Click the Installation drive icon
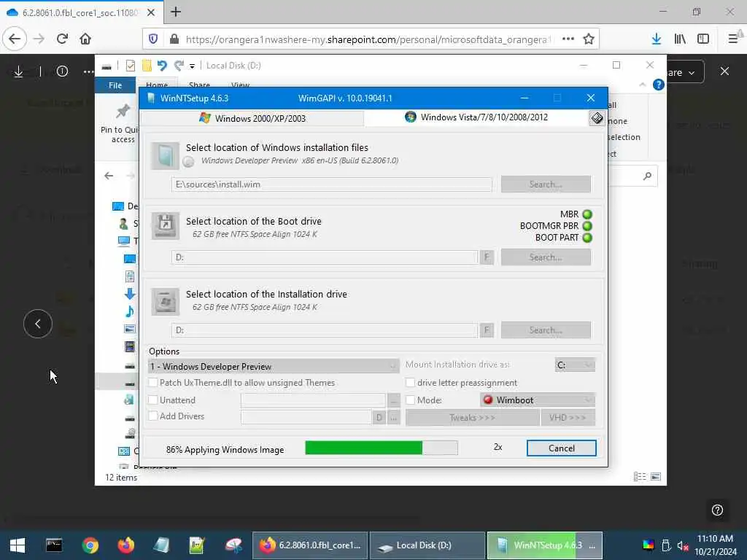747x560 pixels. (x=165, y=301)
